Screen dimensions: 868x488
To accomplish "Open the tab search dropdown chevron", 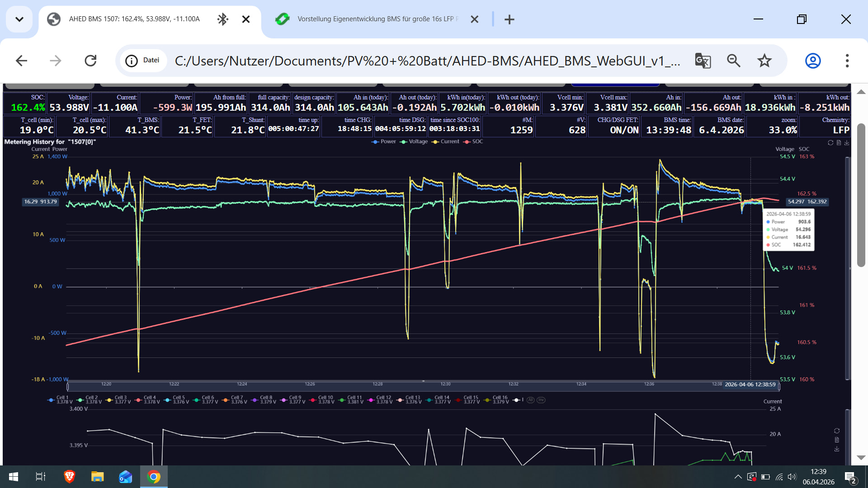I will pos(19,19).
